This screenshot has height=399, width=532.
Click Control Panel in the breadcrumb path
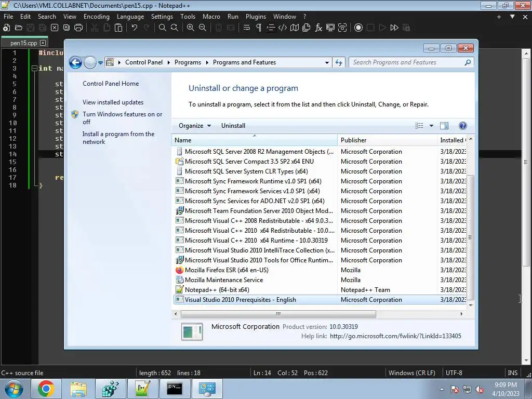tap(144, 62)
